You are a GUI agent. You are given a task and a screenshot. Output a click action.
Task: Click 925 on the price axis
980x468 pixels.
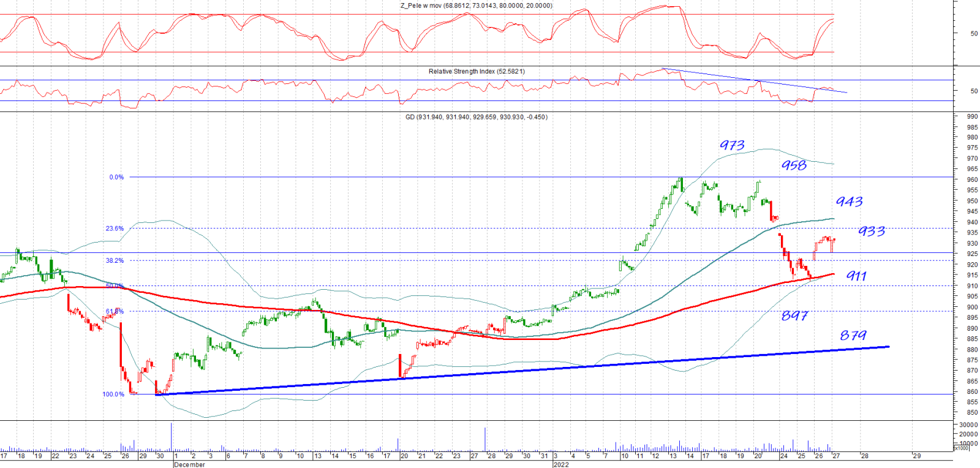point(972,254)
